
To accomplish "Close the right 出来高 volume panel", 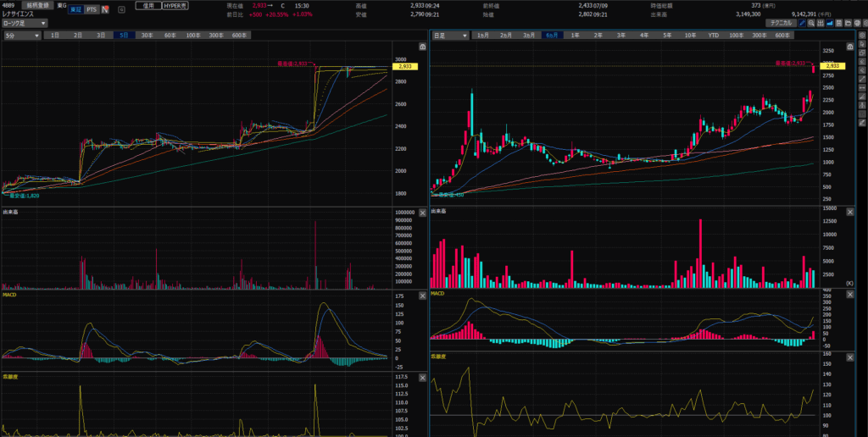I will (851, 212).
